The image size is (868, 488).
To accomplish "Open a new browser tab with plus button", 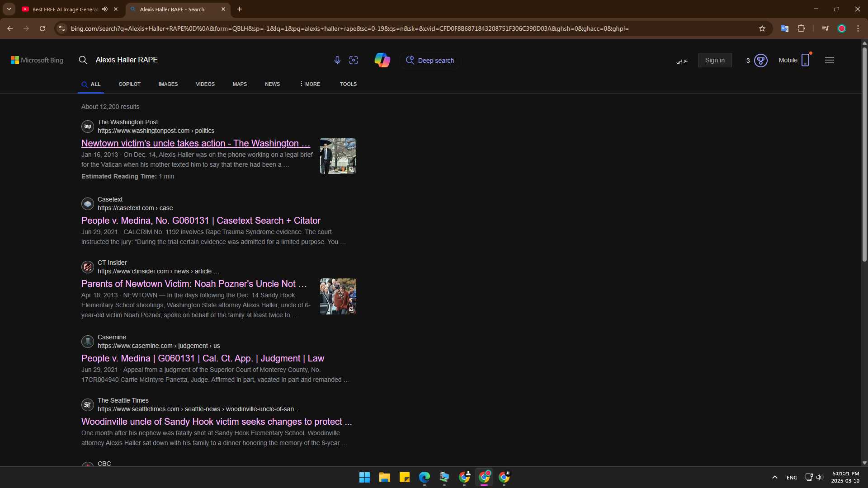I will click(240, 9).
